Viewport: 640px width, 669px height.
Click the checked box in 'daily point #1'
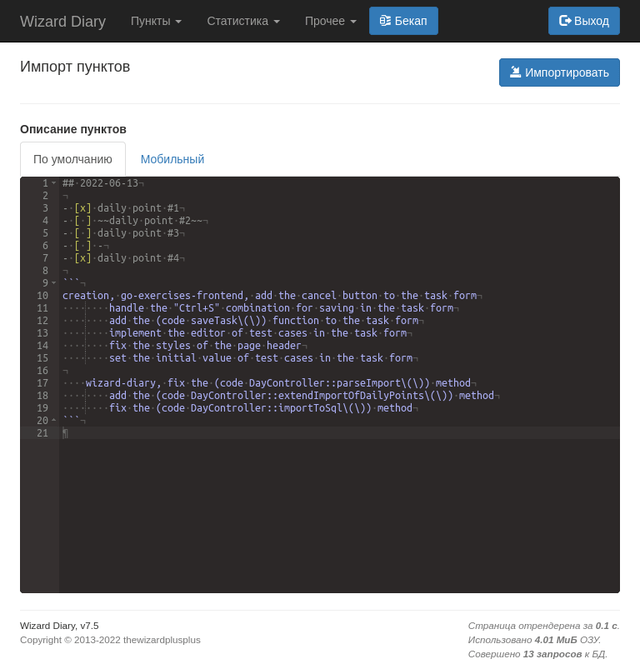click(x=83, y=208)
